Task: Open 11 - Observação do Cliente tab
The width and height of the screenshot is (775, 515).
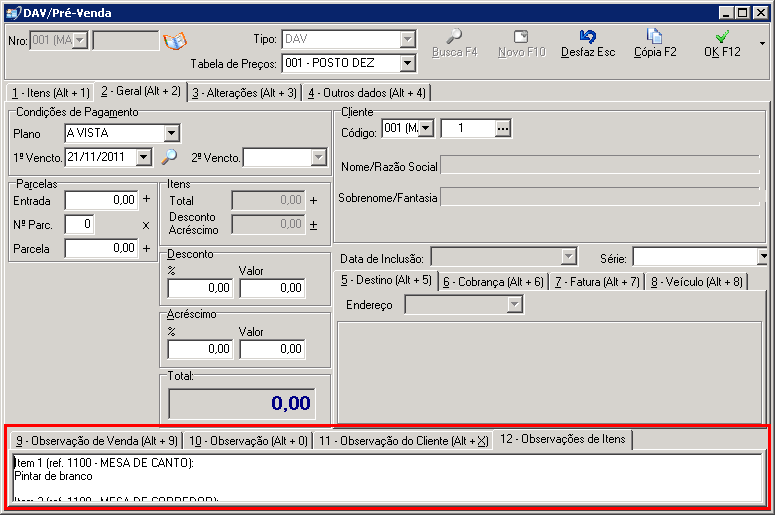Action: (403, 441)
